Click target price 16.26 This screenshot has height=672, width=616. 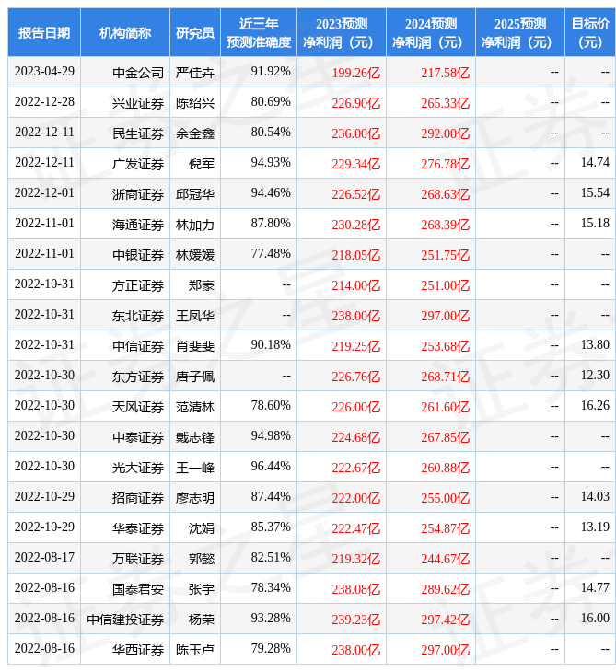(x=595, y=406)
